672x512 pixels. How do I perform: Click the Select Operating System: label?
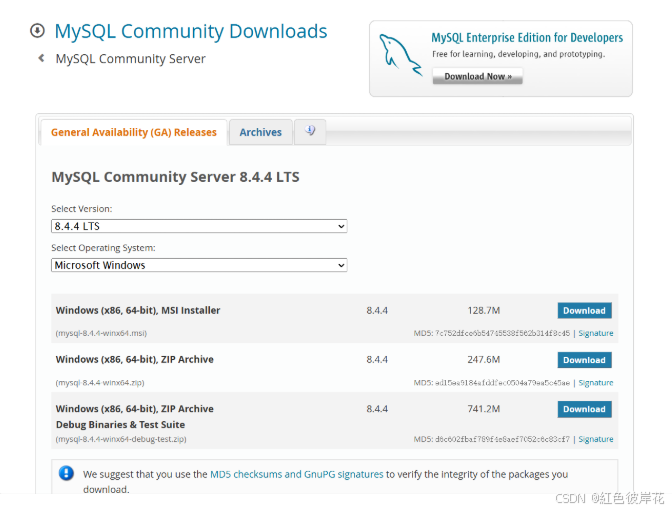tap(103, 248)
